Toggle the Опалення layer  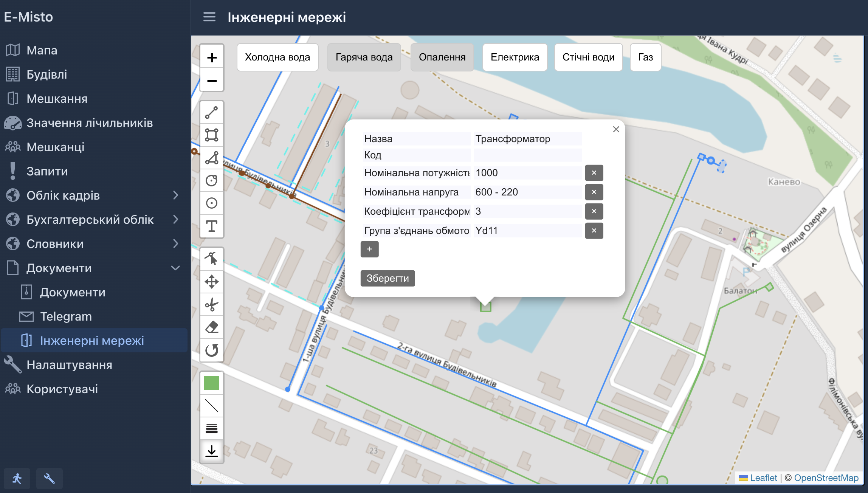point(442,57)
